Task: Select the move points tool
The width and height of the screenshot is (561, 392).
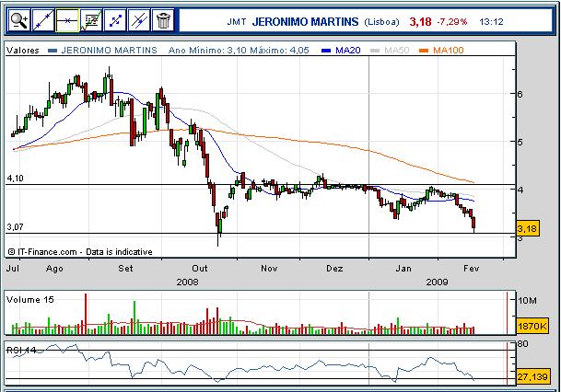Action: pyautogui.click(x=115, y=20)
